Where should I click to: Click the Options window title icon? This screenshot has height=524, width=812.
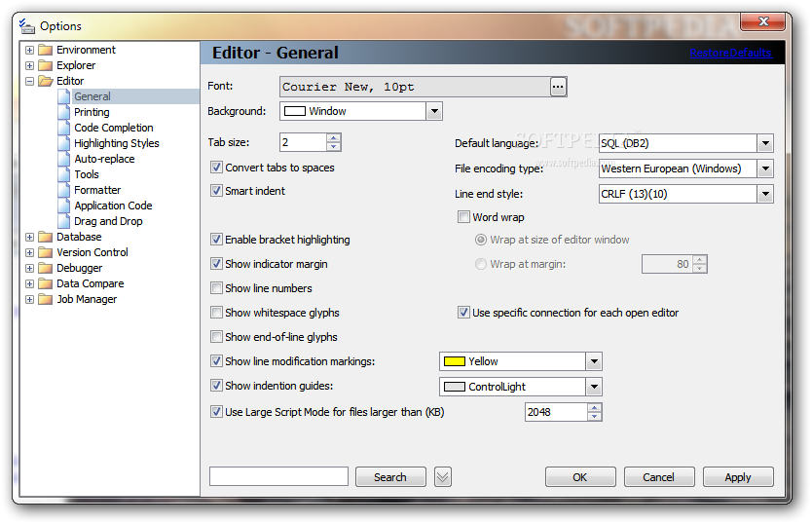pos(27,26)
